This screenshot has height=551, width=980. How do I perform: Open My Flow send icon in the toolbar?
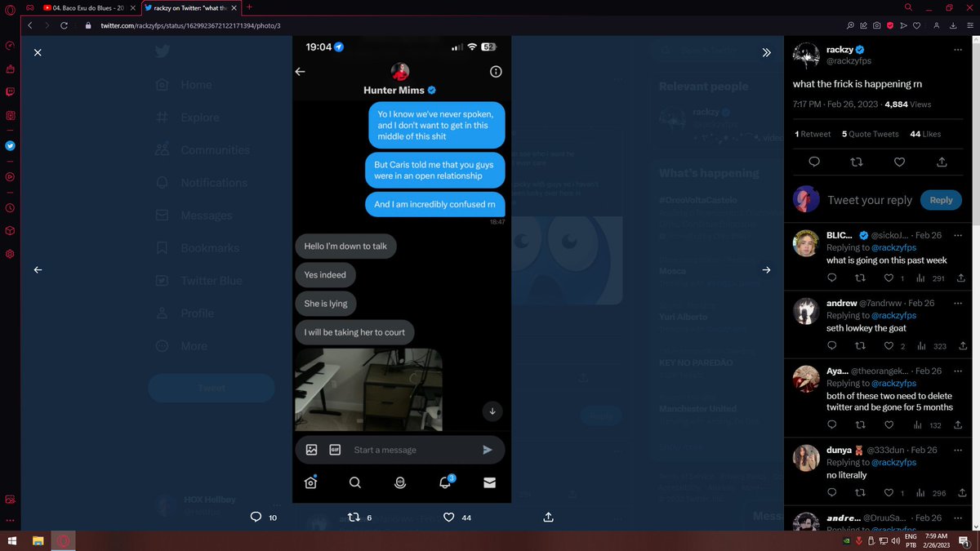pos(904,25)
